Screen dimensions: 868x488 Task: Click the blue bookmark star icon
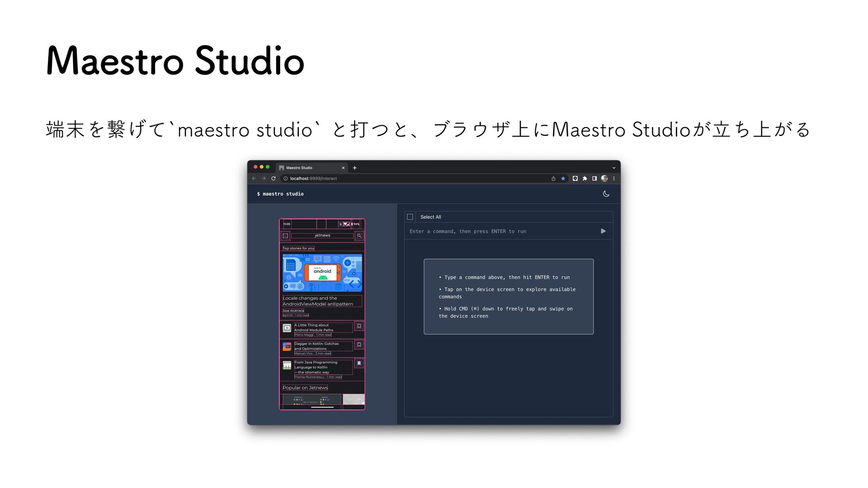[x=563, y=178]
